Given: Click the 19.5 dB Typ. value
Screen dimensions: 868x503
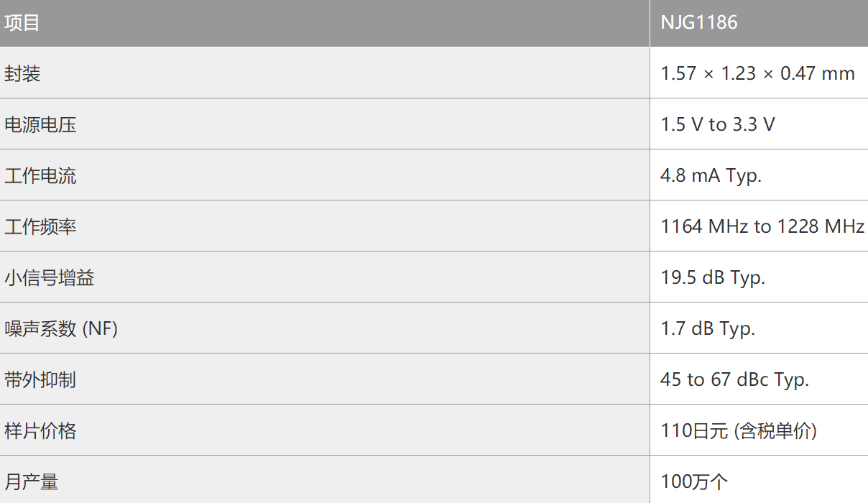Looking at the screenshot, I should pos(713,278).
